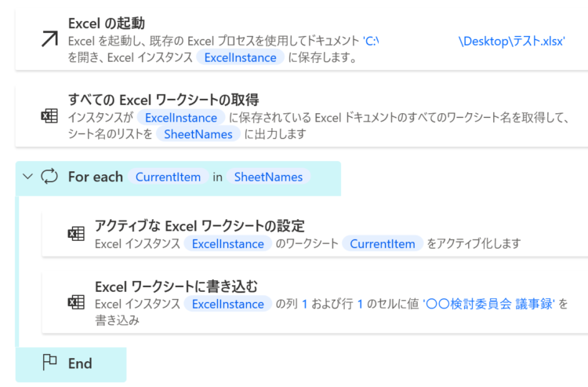The height and width of the screenshot is (387, 588).
Task: Click the End flag icon
Action: click(x=49, y=363)
